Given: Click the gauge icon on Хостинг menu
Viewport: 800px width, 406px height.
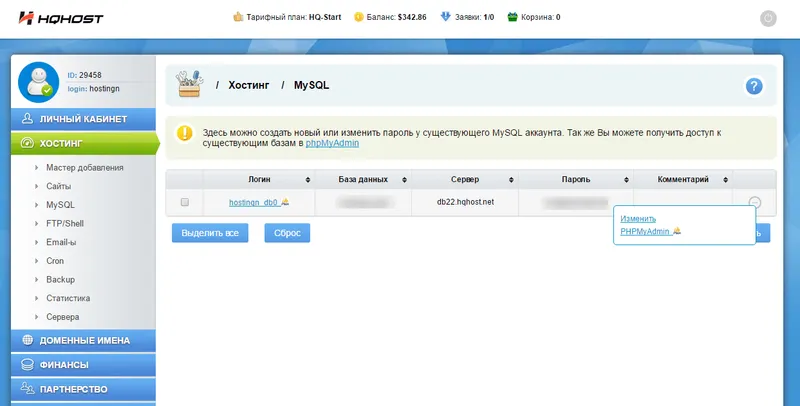Looking at the screenshot, I should [x=27, y=143].
